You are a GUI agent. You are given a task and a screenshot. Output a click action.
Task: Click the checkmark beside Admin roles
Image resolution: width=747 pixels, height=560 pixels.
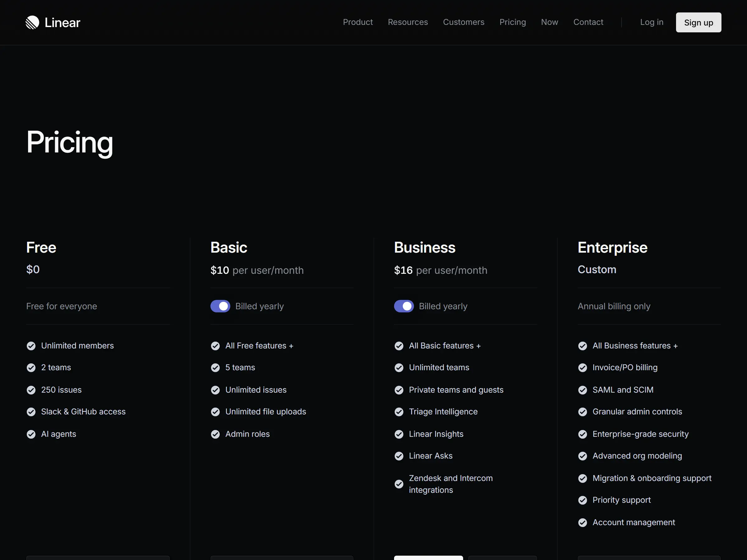[x=215, y=434]
